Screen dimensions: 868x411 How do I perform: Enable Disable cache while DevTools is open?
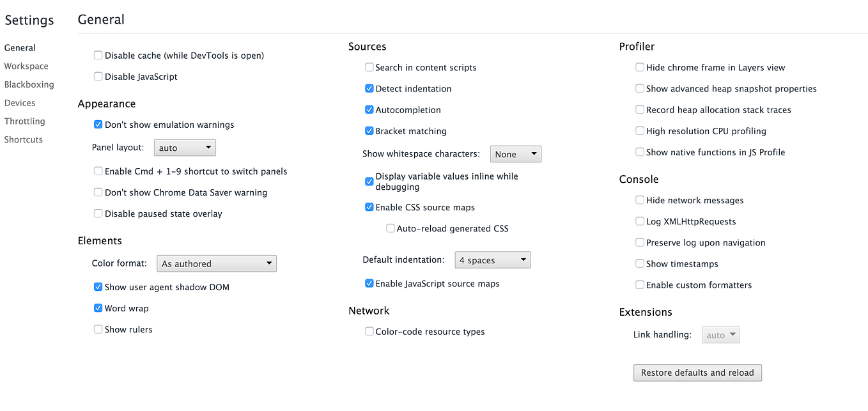[98, 55]
